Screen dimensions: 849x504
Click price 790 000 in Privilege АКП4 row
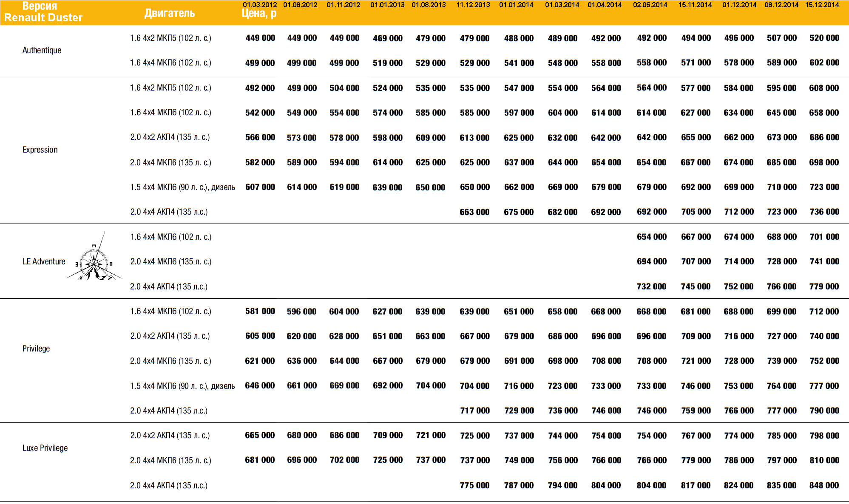pyautogui.click(x=824, y=411)
